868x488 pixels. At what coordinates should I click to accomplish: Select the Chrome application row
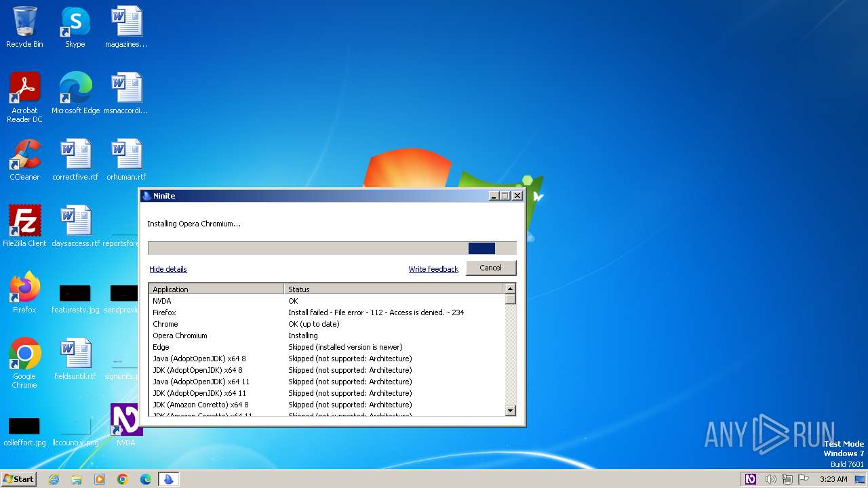(x=327, y=324)
